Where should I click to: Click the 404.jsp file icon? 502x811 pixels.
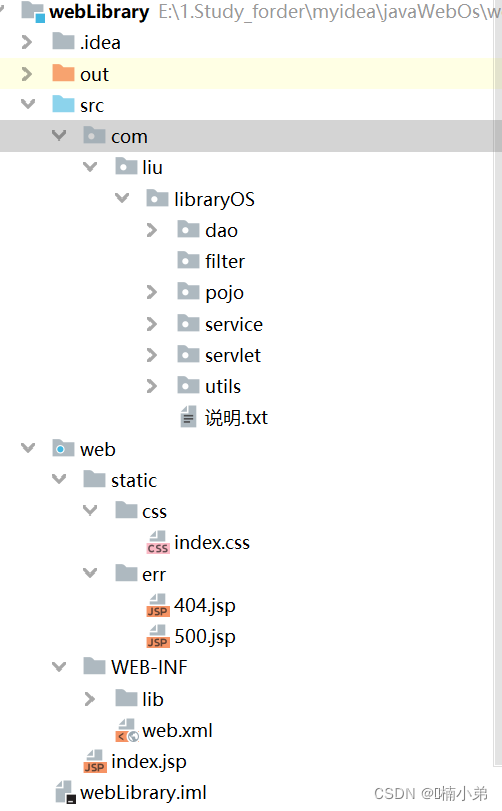click(158, 605)
